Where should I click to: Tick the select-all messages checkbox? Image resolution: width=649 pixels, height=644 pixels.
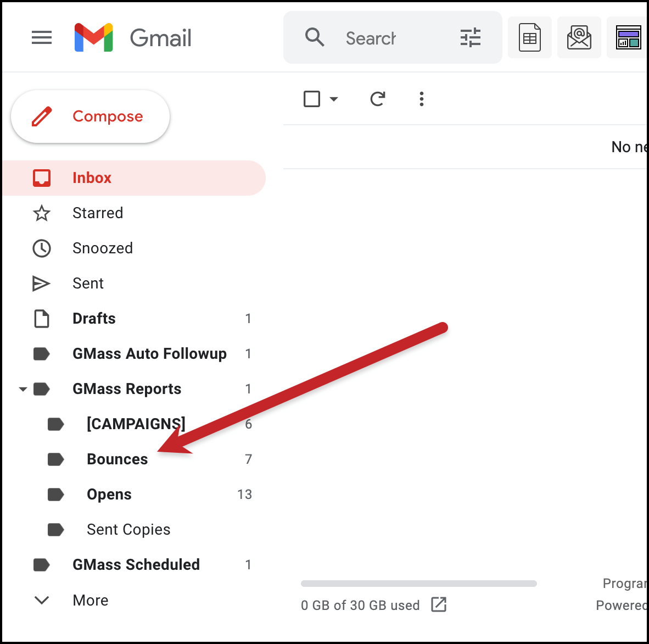point(312,99)
